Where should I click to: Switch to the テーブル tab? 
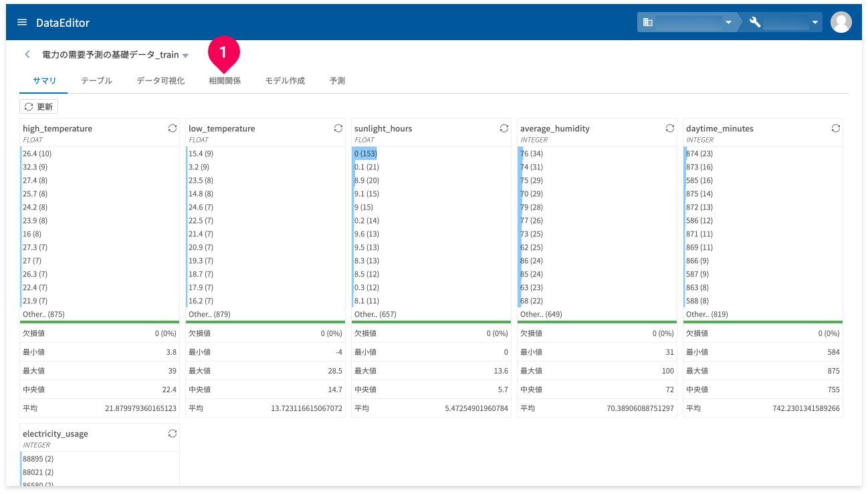coord(96,81)
